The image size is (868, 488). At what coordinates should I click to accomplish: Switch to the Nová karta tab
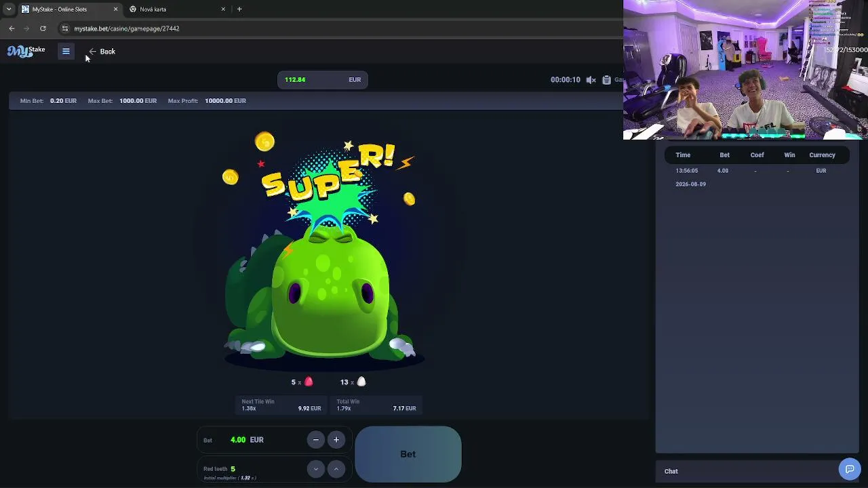178,9
